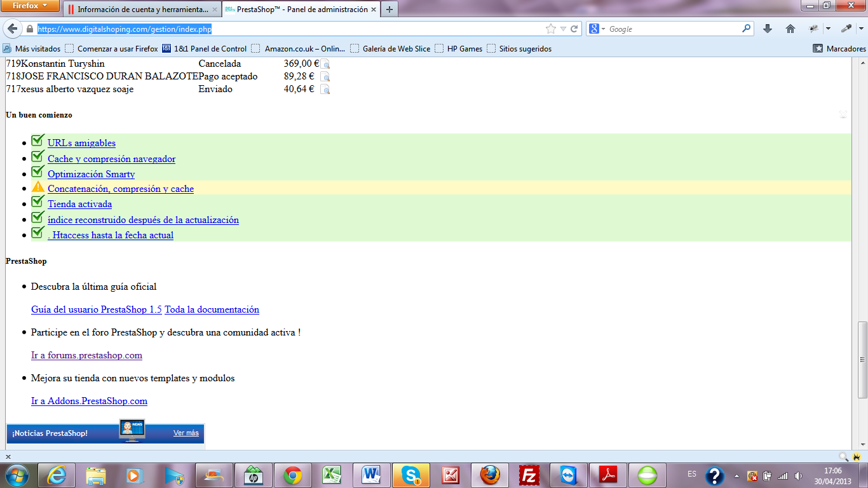Close the Información de cuenta tab

click(215, 10)
